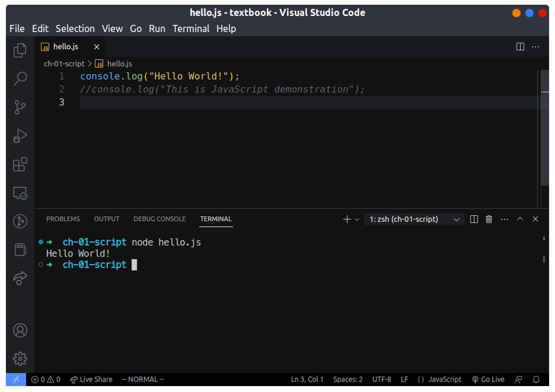
Task: Open the Go menu
Action: coord(136,28)
